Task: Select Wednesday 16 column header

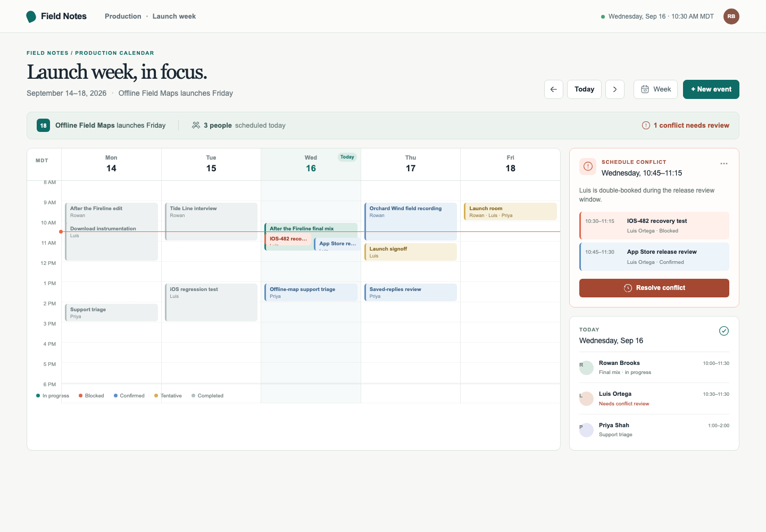Action: (x=311, y=164)
